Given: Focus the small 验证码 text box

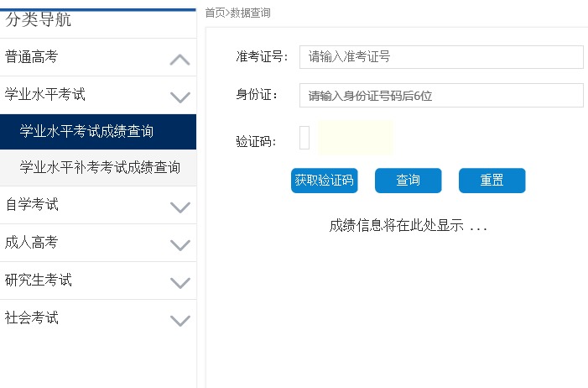Looking at the screenshot, I should tap(304, 138).
